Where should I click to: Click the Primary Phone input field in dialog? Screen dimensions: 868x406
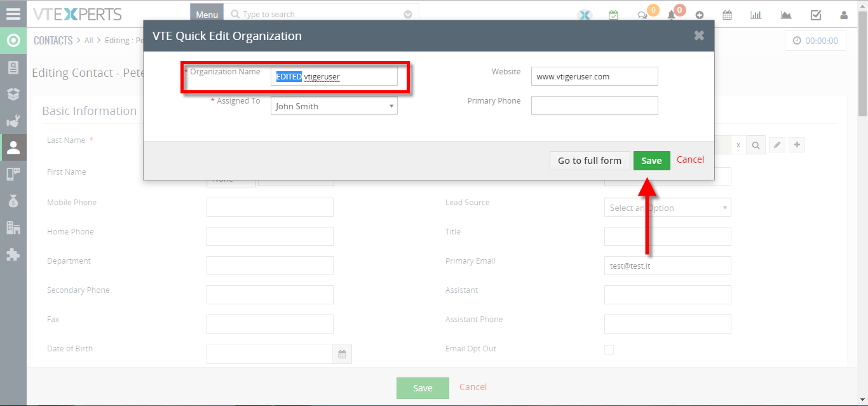(x=595, y=105)
